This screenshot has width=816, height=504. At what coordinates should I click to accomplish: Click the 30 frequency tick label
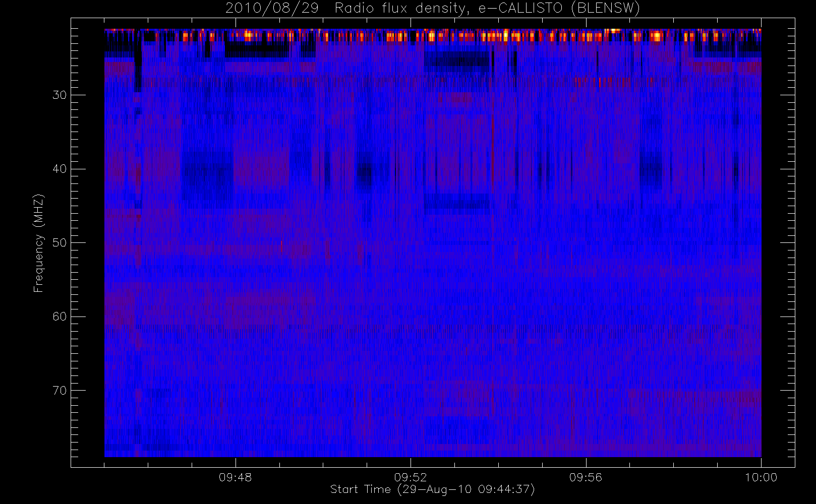(60, 95)
